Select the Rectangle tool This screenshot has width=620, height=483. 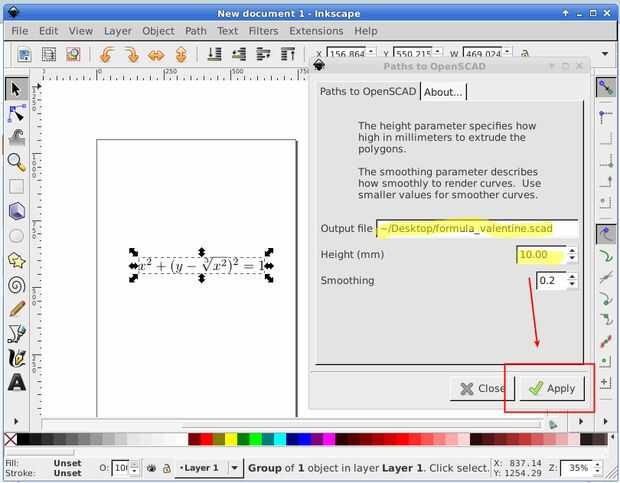(16, 187)
